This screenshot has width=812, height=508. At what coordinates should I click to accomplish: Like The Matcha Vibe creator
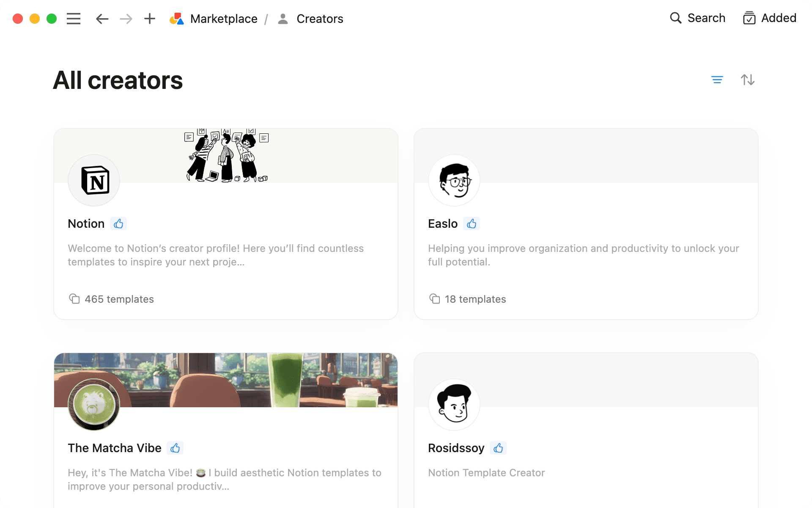pos(175,448)
